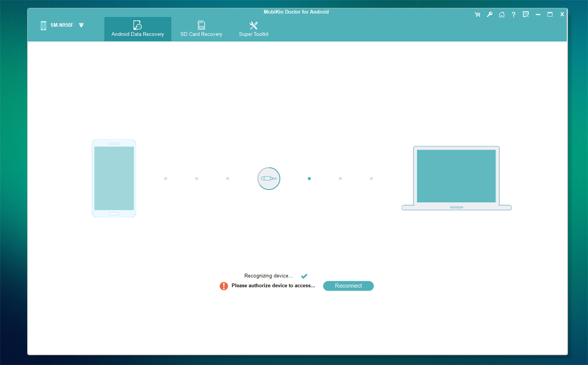
Task: Select the SM-N950F device name label
Action: pos(62,25)
